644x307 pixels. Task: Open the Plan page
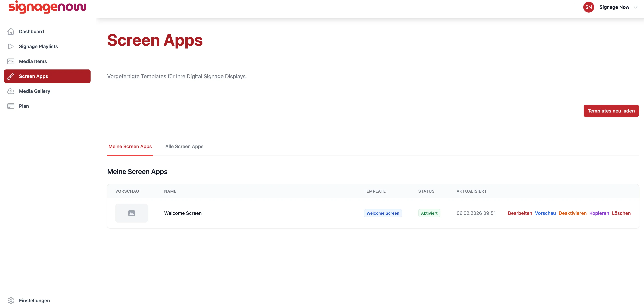[47, 106]
